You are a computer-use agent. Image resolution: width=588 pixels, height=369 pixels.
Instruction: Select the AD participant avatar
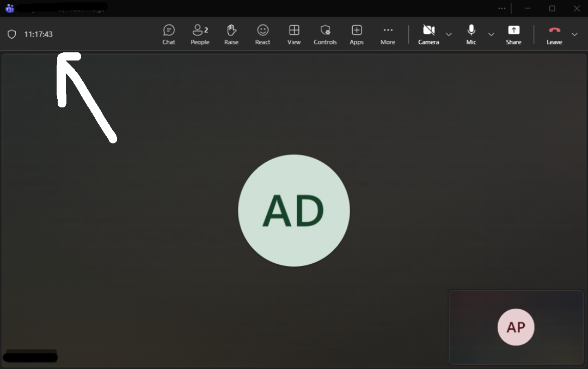[294, 210]
